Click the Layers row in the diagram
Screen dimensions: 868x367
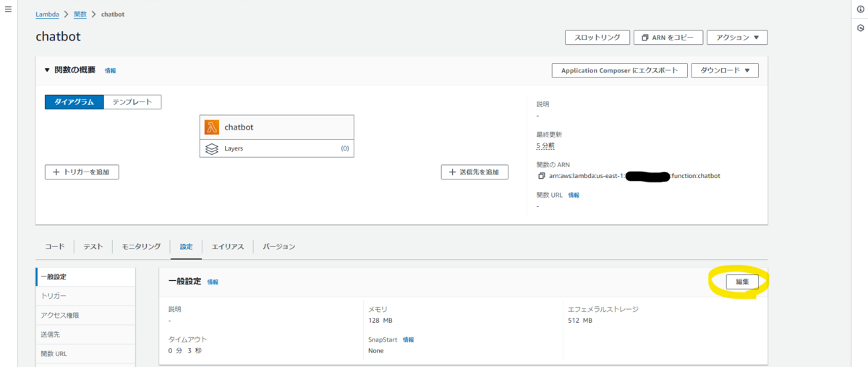tap(277, 148)
